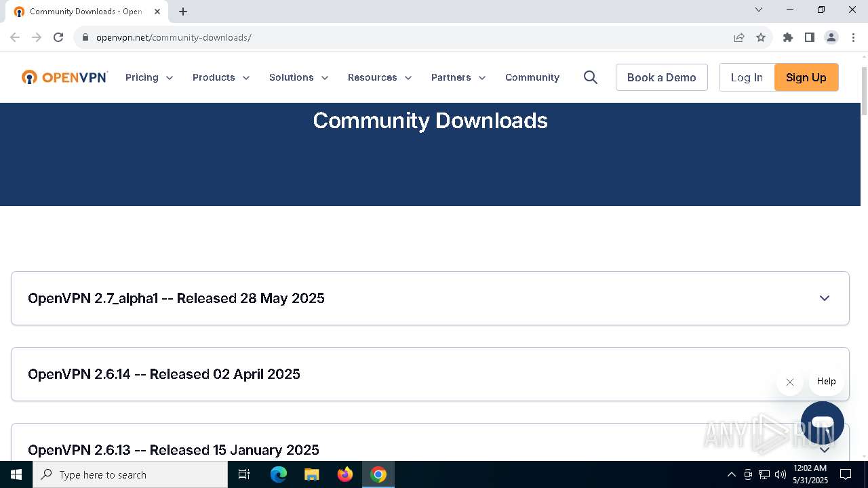Open File Explorer from the taskbar

click(x=312, y=474)
